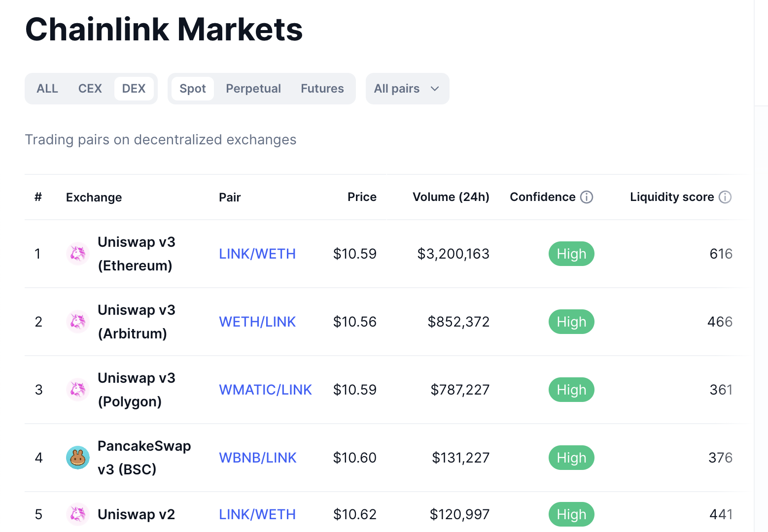Viewport: 768px width, 532px height.
Task: Click High badge in Uniswap v3 (Polygon) row
Action: tap(571, 390)
